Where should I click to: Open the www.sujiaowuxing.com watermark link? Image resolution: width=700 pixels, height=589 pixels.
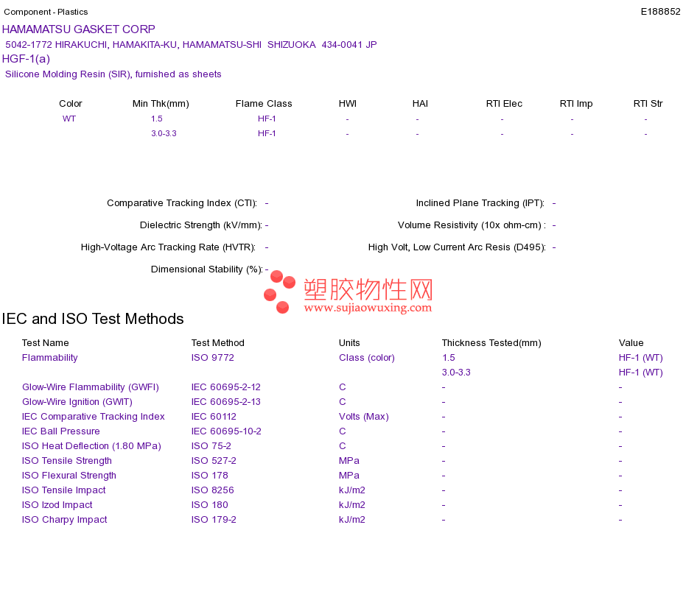pos(368,308)
